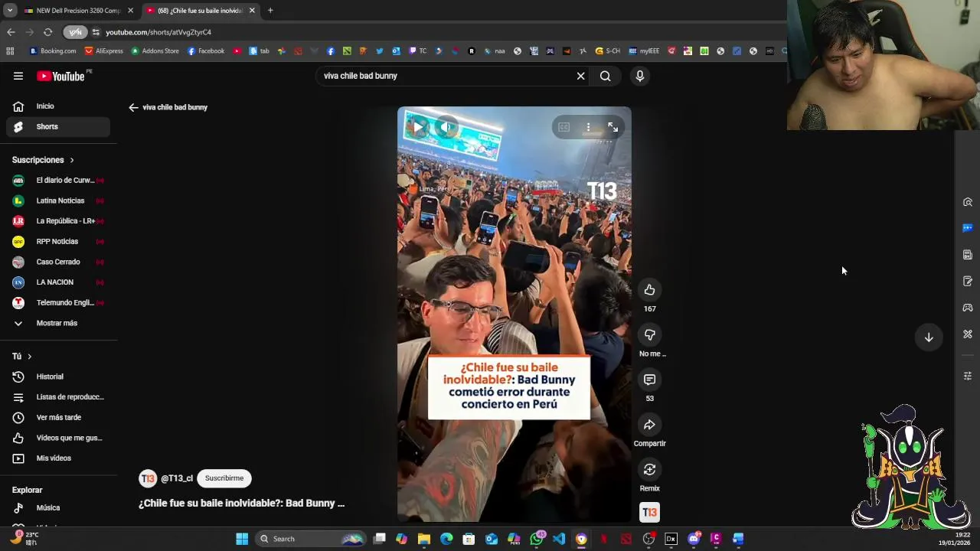The width and height of the screenshot is (980, 551).
Task: Expand the Suscripciones section chevron
Action: tap(72, 160)
